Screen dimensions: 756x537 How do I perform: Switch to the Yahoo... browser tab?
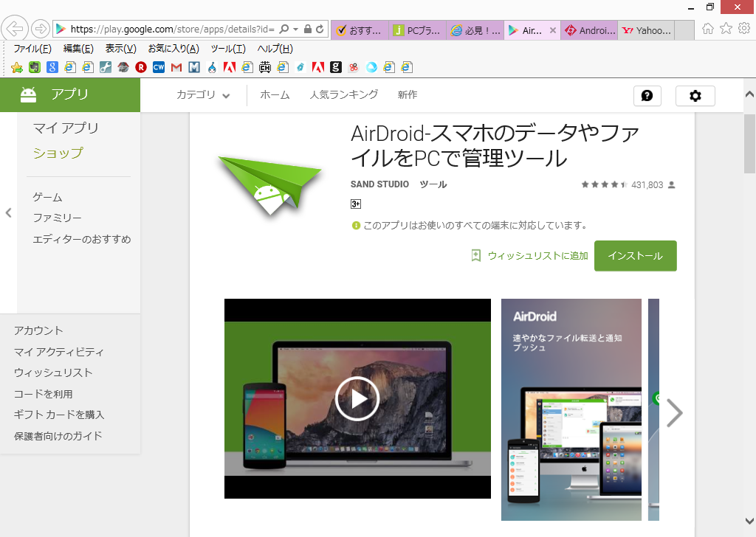coord(646,30)
